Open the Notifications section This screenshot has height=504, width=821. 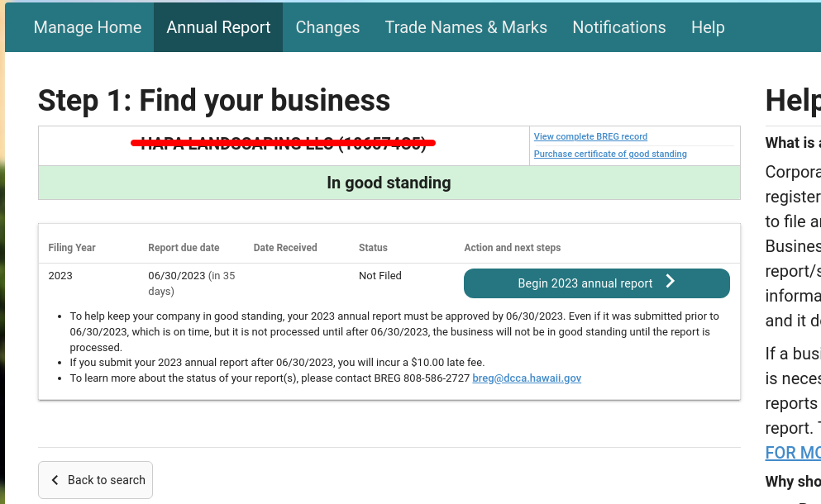click(618, 27)
